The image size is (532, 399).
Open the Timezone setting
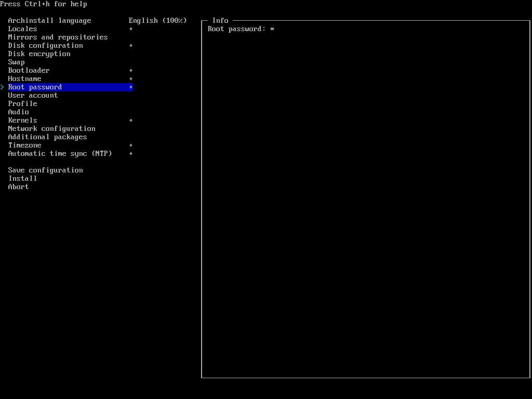(x=24, y=145)
